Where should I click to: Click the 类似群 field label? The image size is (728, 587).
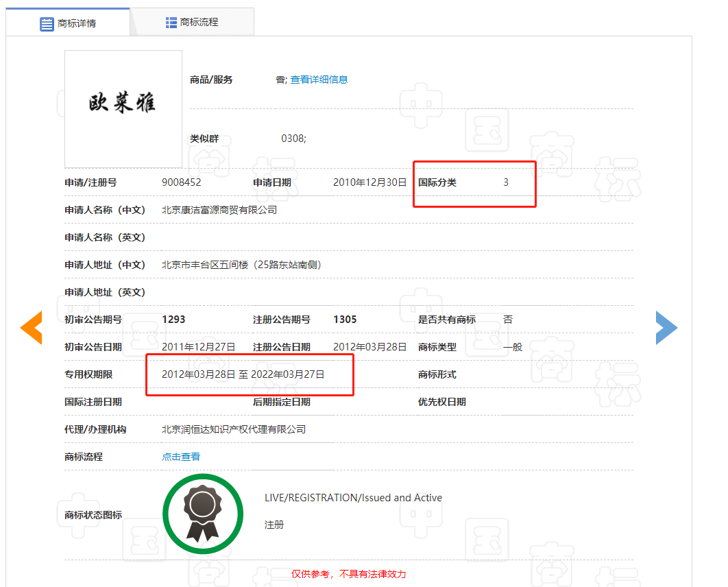click(x=204, y=139)
